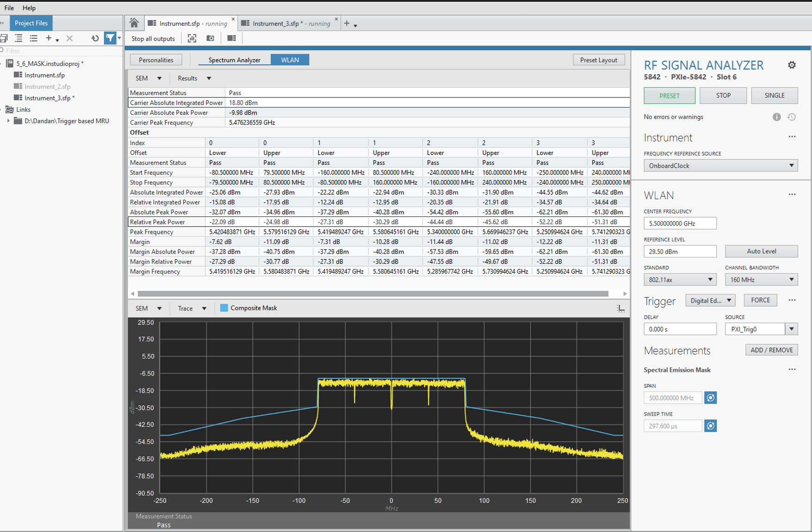
Task: Expand the D:\Dandan\Trigger based MRU folder
Action: coord(8,121)
